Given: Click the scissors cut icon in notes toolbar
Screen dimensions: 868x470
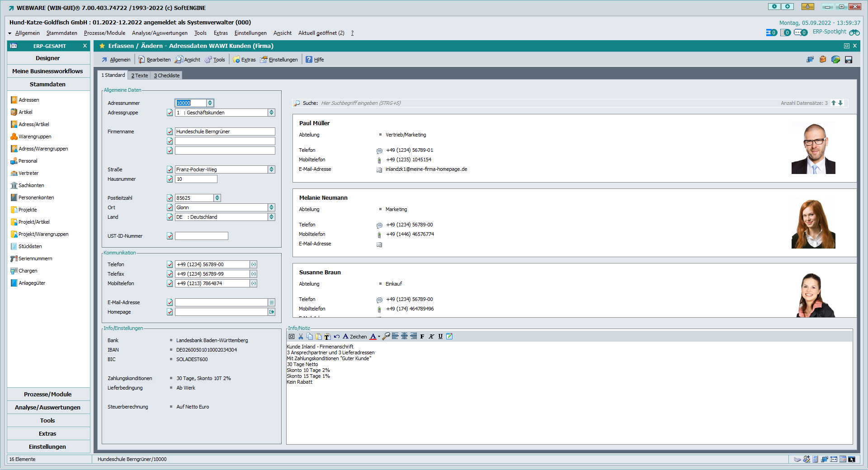Looking at the screenshot, I should click(301, 336).
